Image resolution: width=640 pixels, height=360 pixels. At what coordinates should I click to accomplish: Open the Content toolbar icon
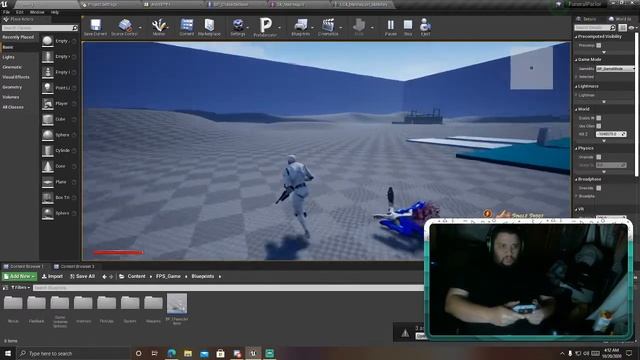[x=187, y=25]
